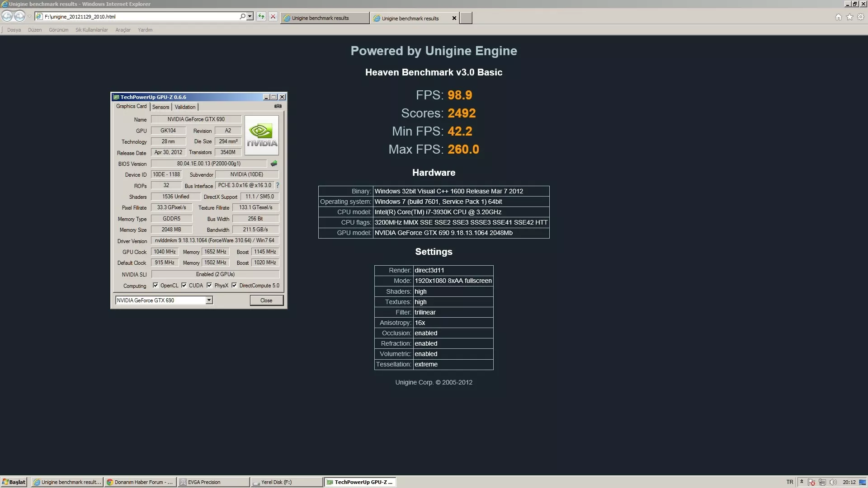
Task: Maximize the GPU-Z window
Action: tap(274, 97)
